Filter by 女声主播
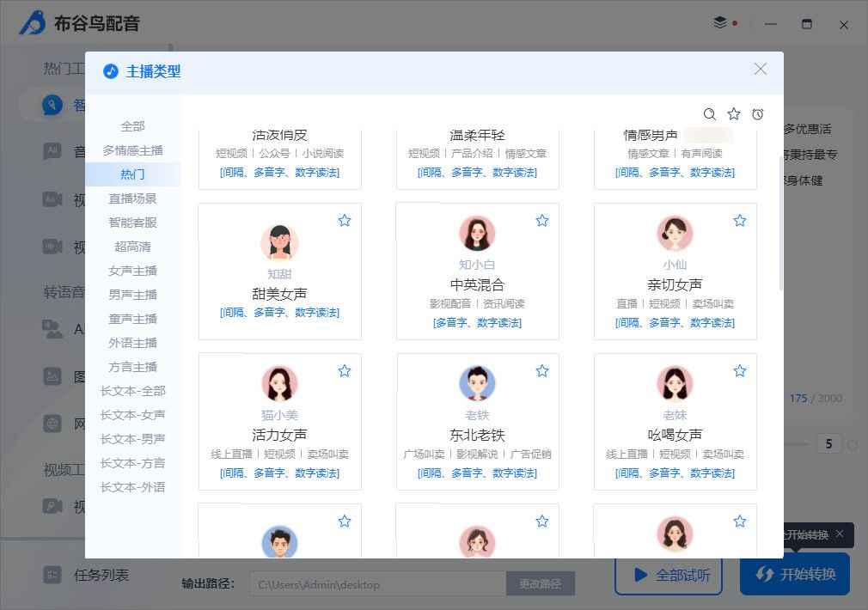The height and width of the screenshot is (610, 868). (133, 271)
